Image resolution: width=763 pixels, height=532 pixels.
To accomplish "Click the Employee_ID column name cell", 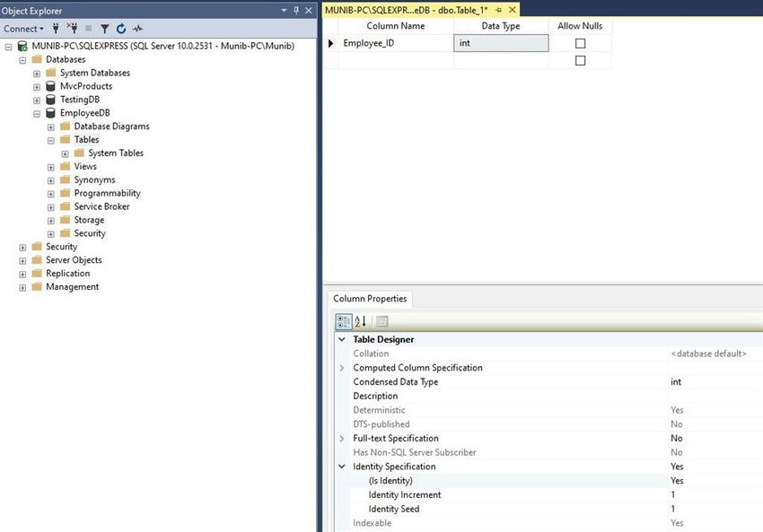I will [x=396, y=43].
